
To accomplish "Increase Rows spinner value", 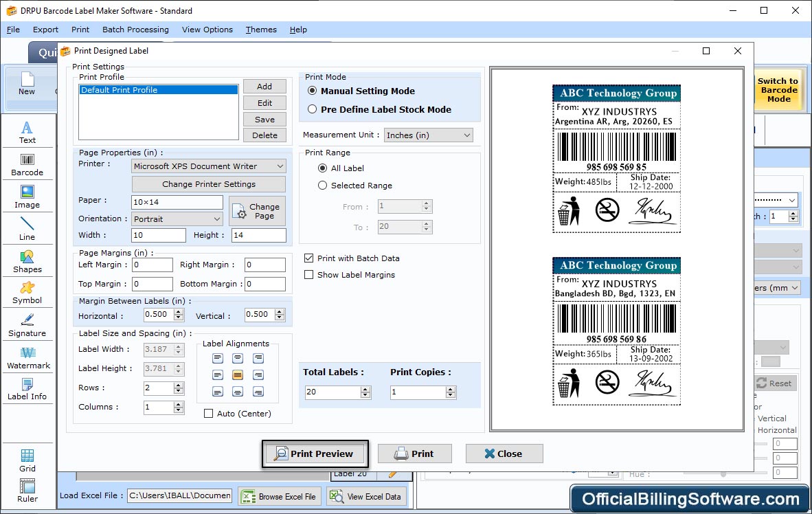I will click(x=179, y=385).
